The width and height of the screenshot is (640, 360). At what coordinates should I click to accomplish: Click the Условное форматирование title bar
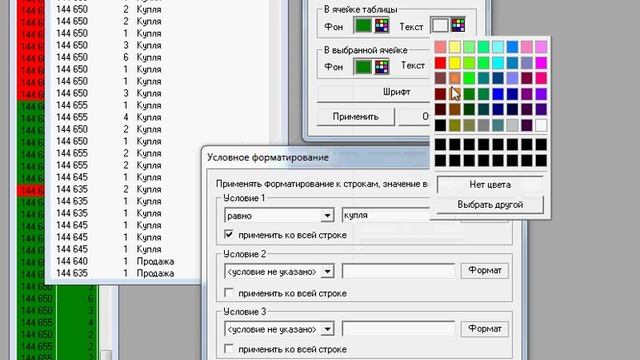pyautogui.click(x=316, y=158)
